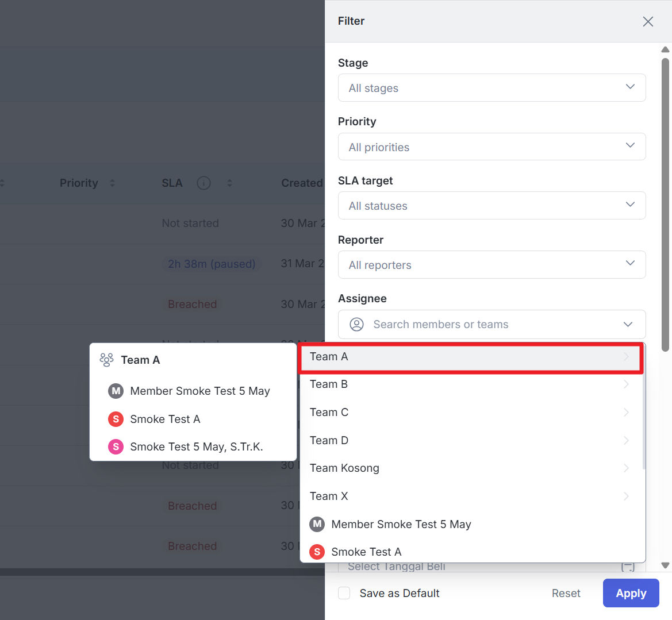Apply the selected filters
The height and width of the screenshot is (620, 672).
click(x=631, y=593)
